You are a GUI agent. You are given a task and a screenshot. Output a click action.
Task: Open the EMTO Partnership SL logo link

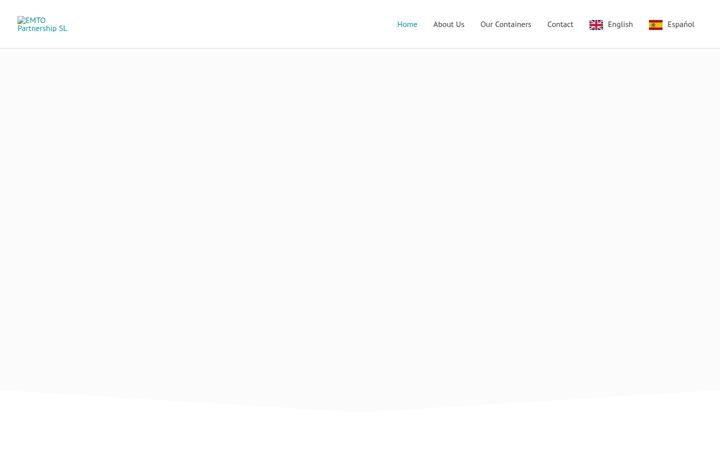pos(42,24)
